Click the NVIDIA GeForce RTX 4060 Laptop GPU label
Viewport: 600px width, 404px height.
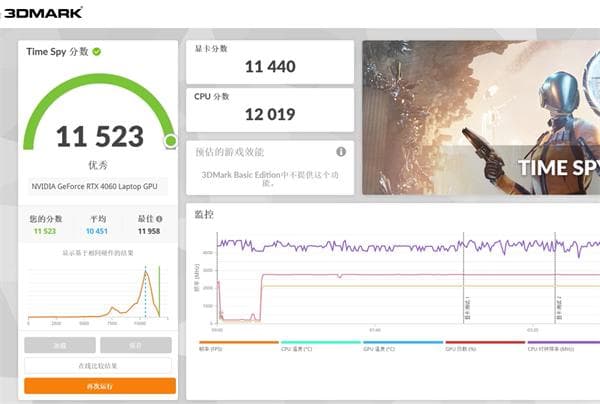point(94,186)
